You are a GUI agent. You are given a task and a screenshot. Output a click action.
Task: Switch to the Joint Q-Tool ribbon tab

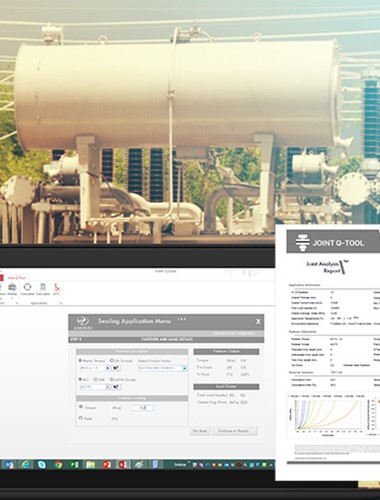pyautogui.click(x=17, y=277)
